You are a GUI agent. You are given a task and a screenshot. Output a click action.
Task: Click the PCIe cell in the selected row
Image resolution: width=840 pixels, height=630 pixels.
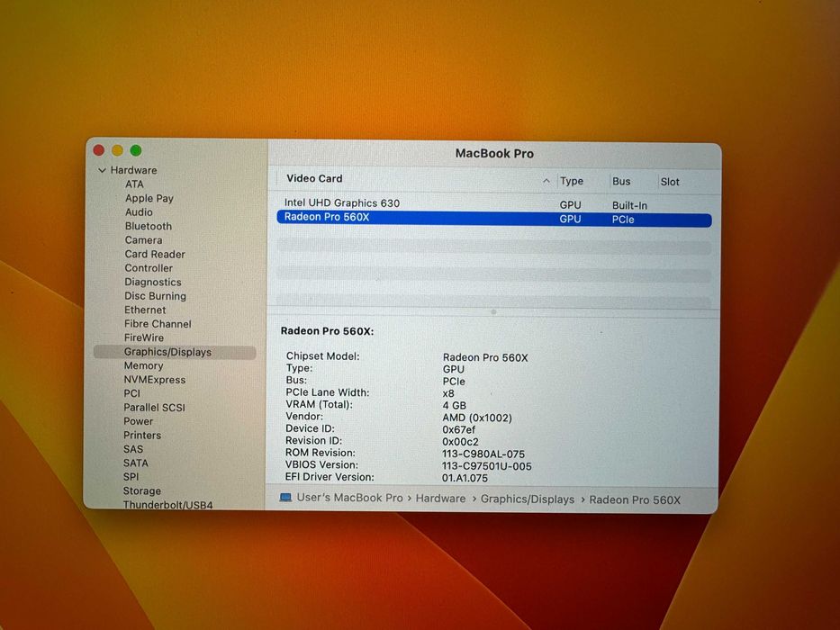[623, 220]
